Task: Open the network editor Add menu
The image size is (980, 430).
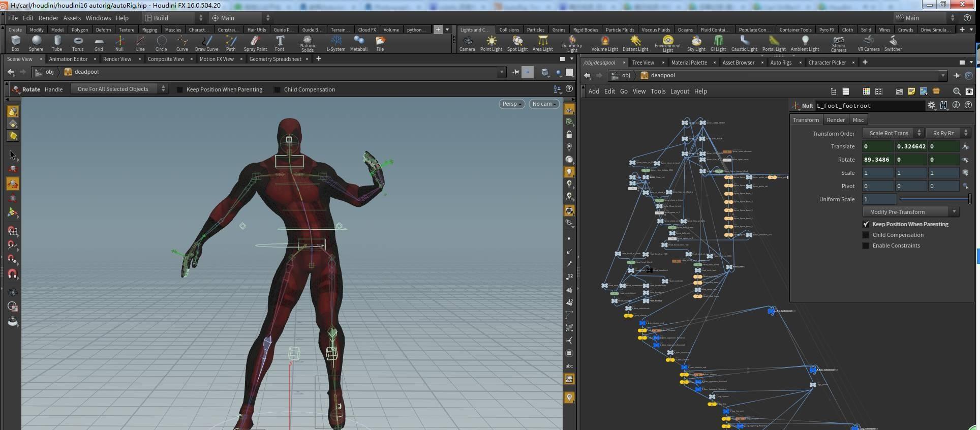Action: point(594,91)
